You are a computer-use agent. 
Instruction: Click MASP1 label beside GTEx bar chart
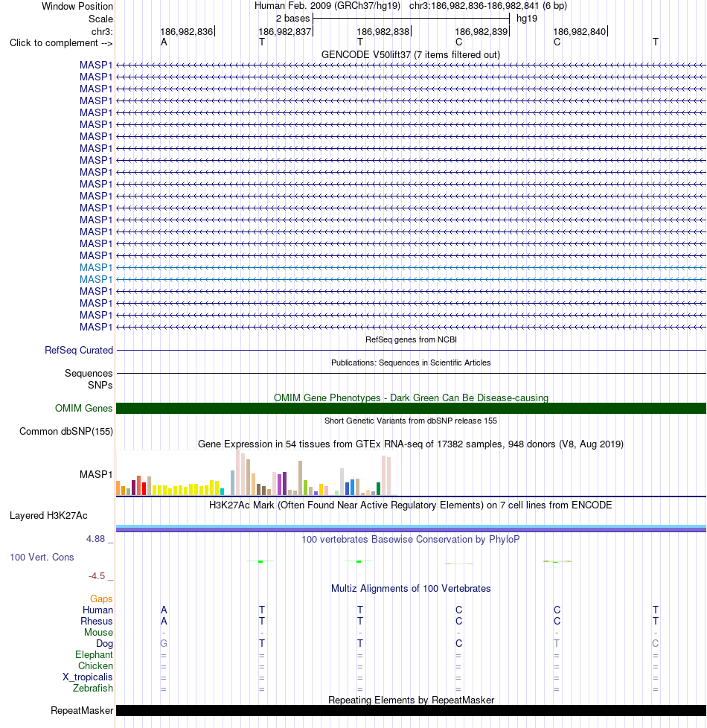pyautogui.click(x=95, y=474)
